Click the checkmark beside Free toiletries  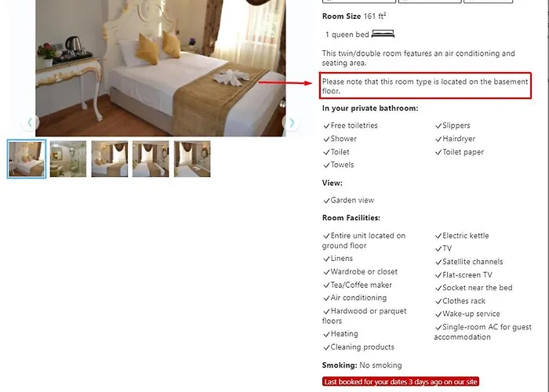[x=326, y=125]
